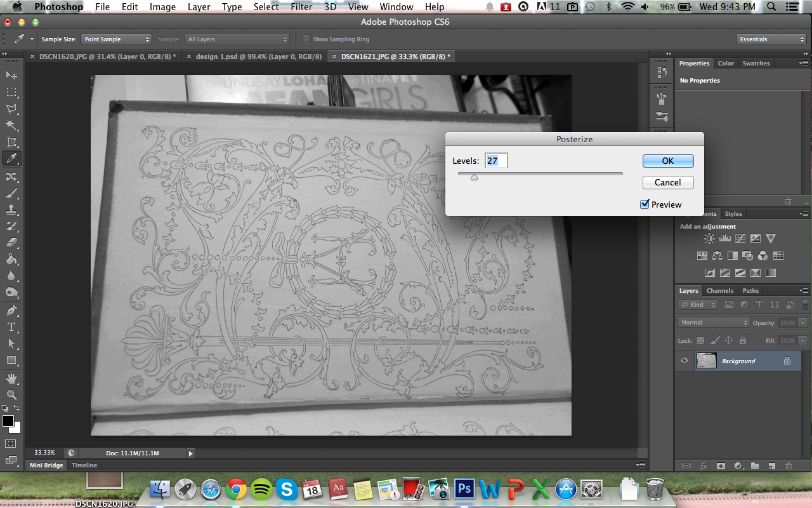Select the Clone Stamp tool

(11, 210)
